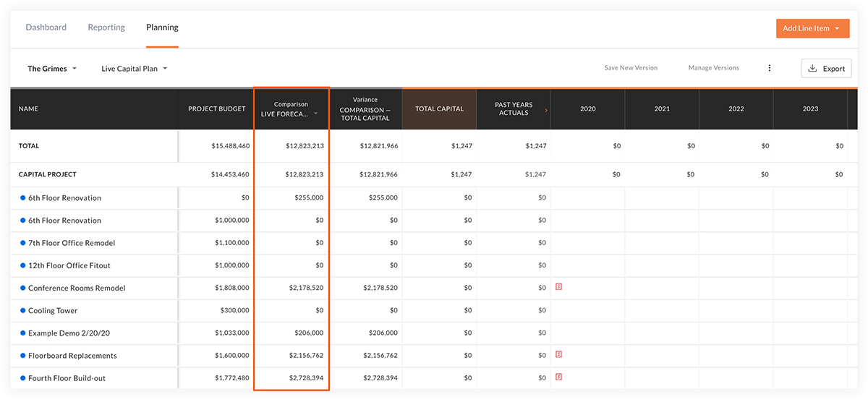Click the TOTAL CAPITAL column header
Screen dimensions: 868x402
[x=439, y=109]
